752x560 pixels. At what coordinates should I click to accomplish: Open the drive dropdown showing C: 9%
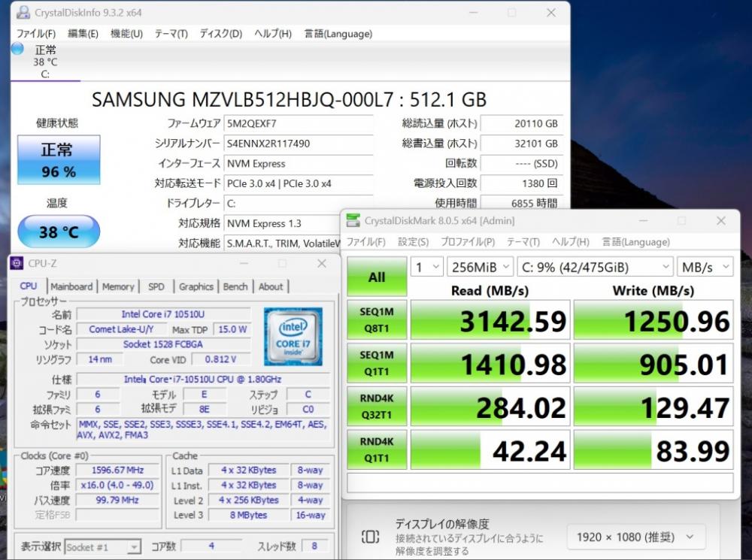[x=595, y=267]
